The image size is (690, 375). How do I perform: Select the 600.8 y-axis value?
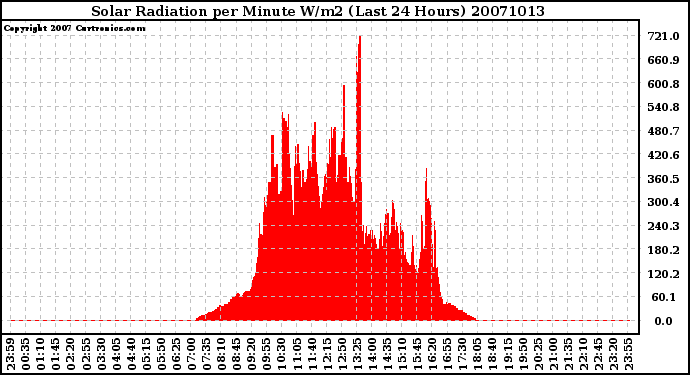663,84
